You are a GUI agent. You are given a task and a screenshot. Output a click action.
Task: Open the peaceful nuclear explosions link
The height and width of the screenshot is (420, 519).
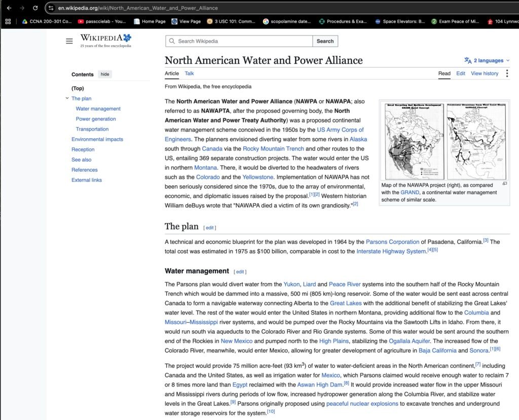(x=362, y=404)
